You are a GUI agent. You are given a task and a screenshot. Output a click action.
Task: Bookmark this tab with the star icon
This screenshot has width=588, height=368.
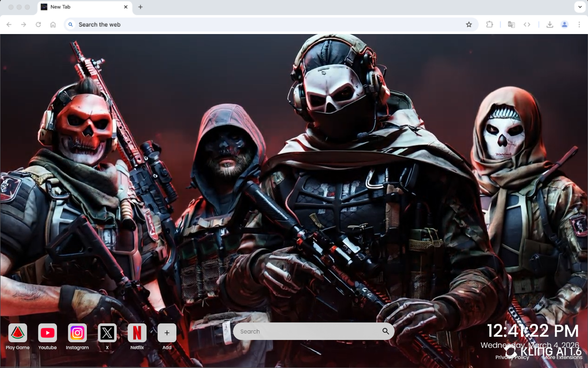point(469,24)
